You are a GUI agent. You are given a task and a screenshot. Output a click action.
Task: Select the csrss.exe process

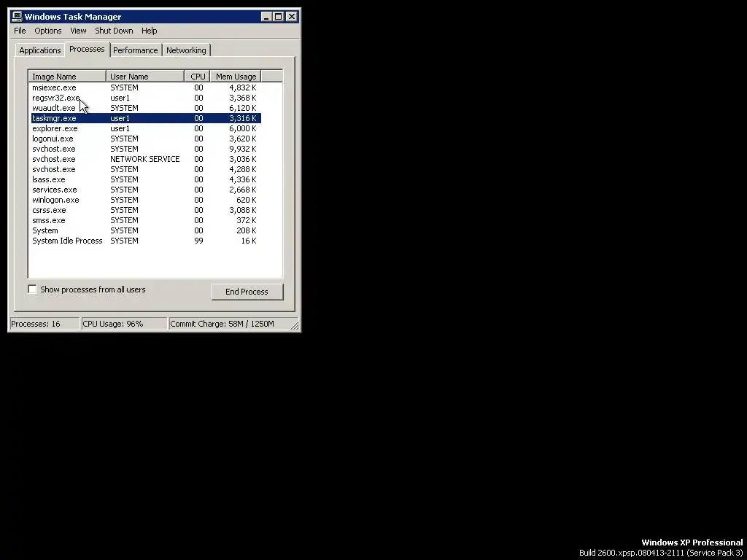[x=146, y=210]
